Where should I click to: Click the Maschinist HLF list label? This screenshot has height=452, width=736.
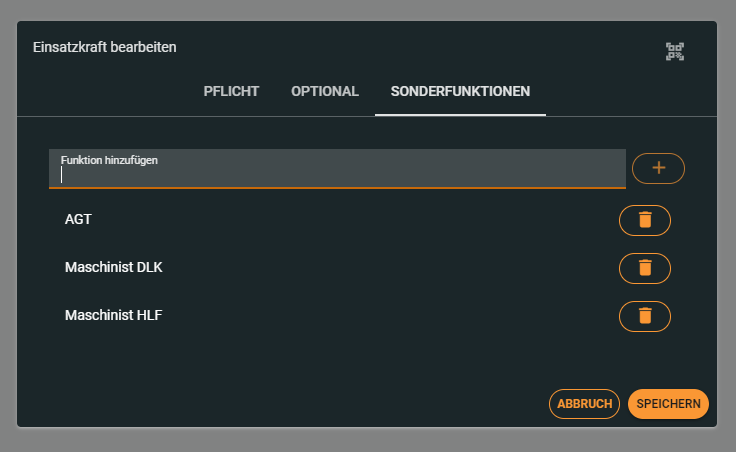113,316
